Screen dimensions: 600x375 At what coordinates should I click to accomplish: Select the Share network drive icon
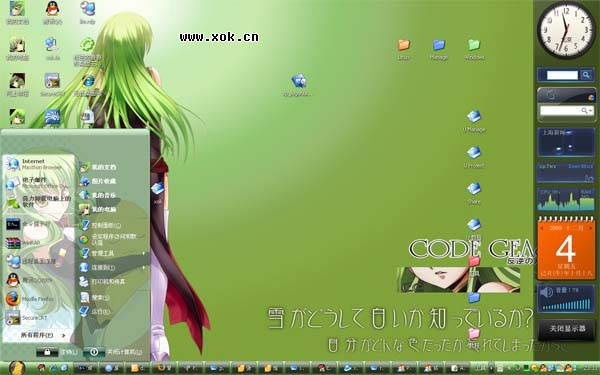tap(474, 188)
